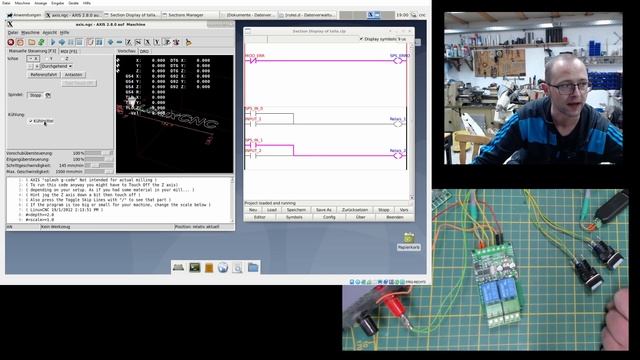Click the Referenzfahrt button
Screen dimensions: 640x360
44,75
